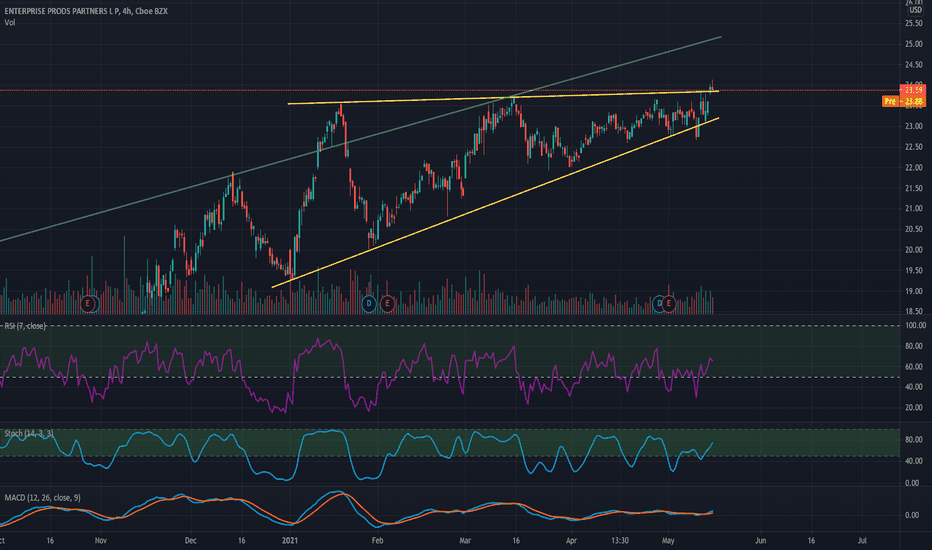Screen dimensions: 932x550
Task: Click the 20.00 RSI scale value
Action: (914, 408)
